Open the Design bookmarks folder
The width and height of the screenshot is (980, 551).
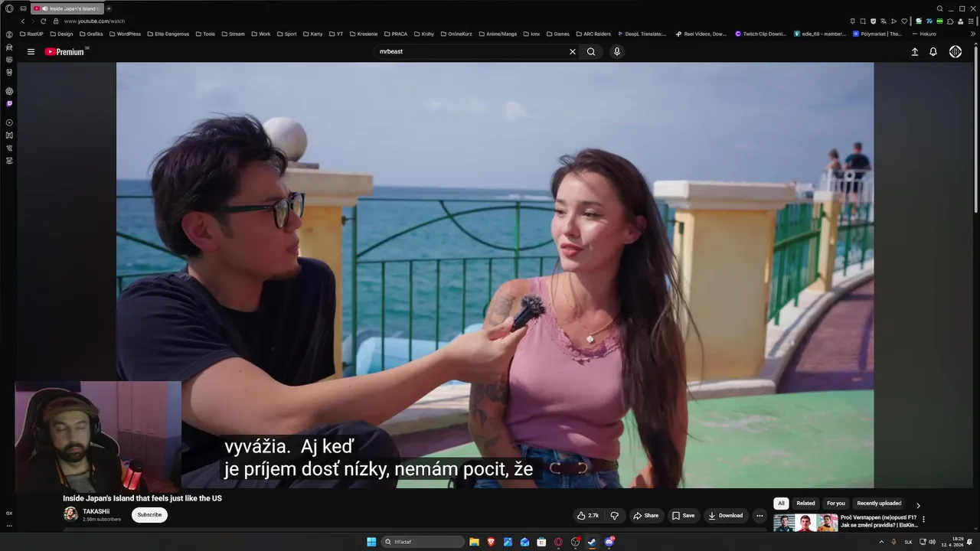click(x=62, y=34)
